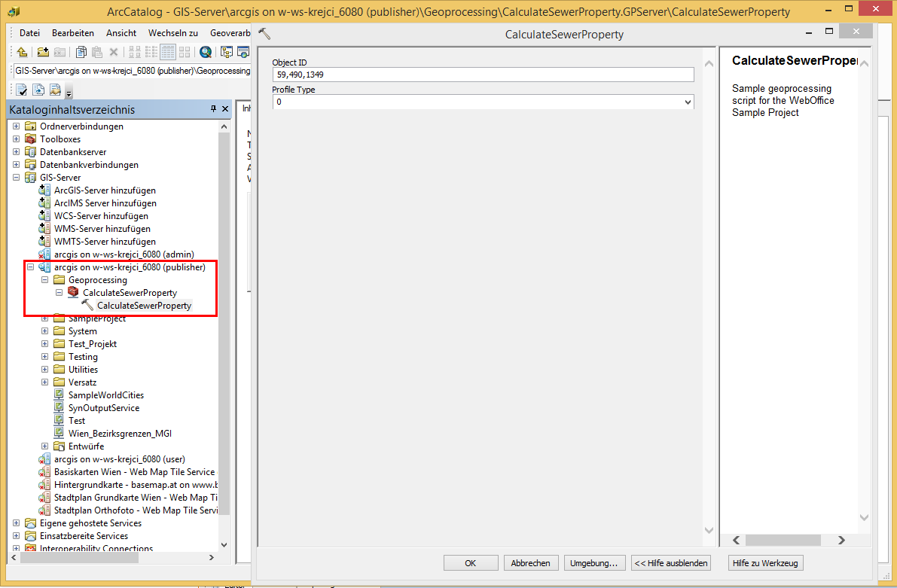Open the Profile Type dropdown
Image resolution: width=897 pixels, height=588 pixels.
[688, 102]
